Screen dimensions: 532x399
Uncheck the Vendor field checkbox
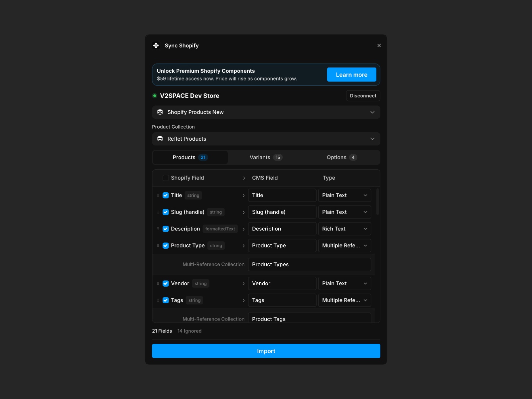166,284
